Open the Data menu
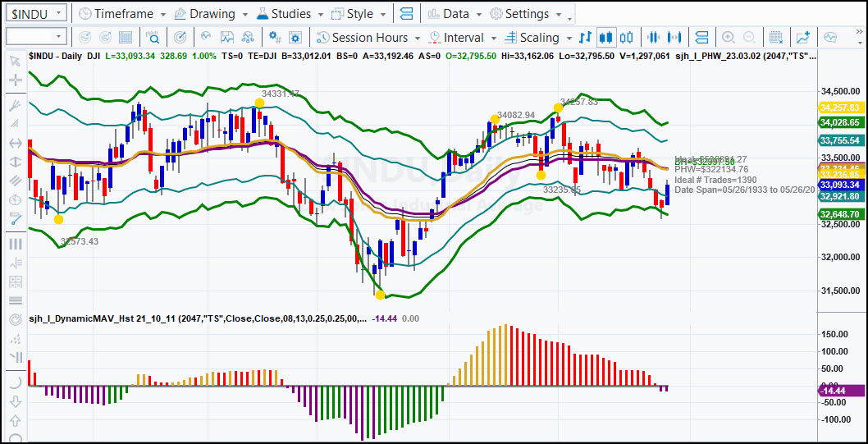Screen dimensions: 868x444 coord(449,13)
